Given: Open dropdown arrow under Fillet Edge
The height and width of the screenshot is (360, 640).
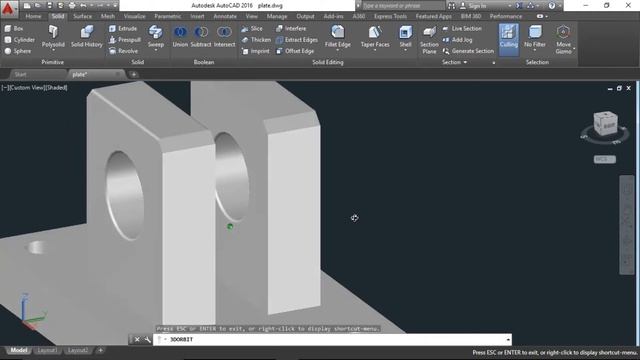Looking at the screenshot, I should click(x=338, y=50).
